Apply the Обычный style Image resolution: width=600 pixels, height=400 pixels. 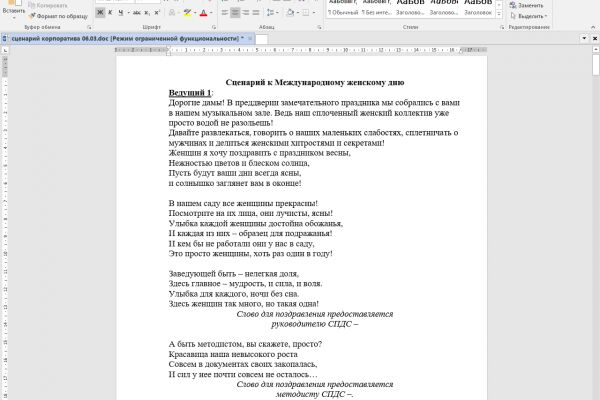(342, 8)
